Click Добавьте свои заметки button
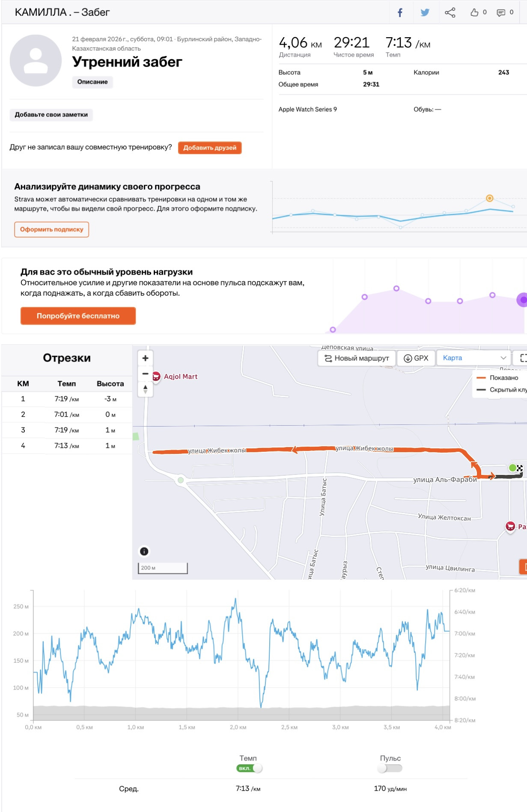This screenshot has width=527, height=812. [51, 115]
